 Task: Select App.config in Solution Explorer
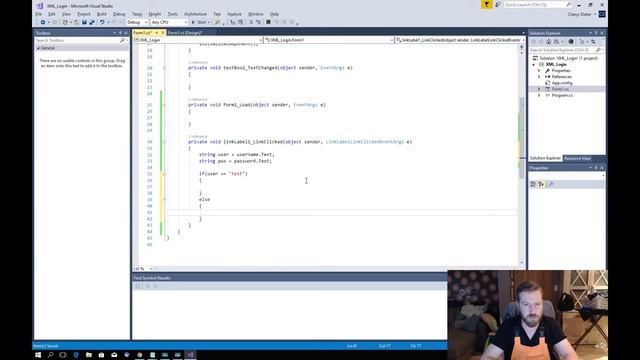562,83
